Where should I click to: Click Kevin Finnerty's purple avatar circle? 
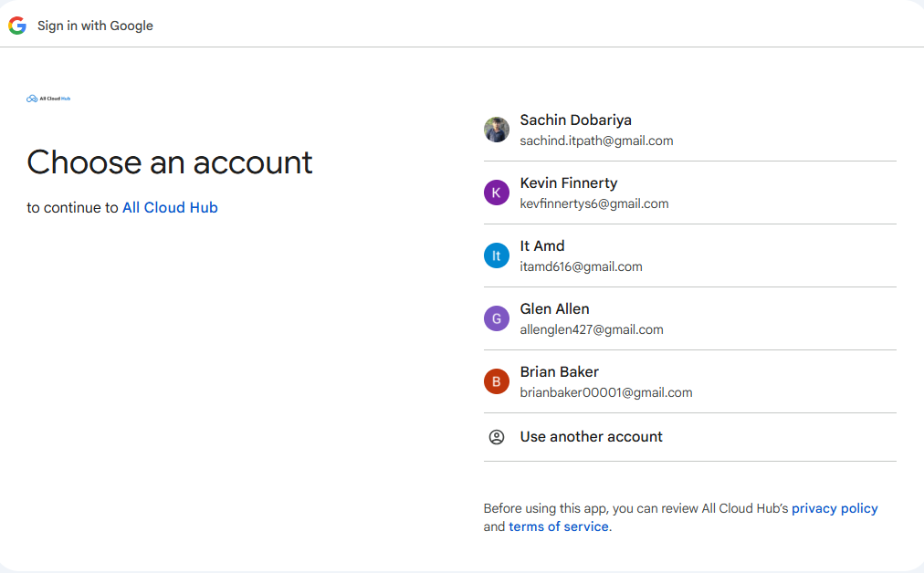pyautogui.click(x=496, y=193)
